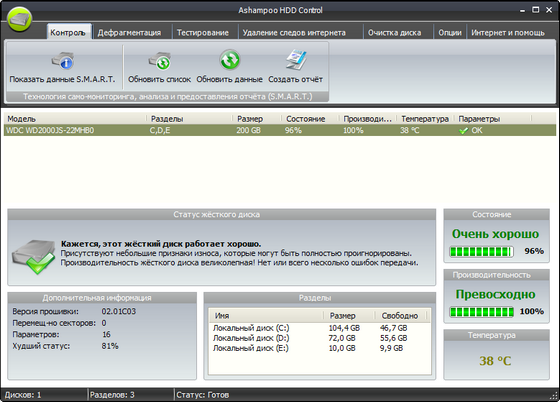560x402 pixels.
Task: Select the WDC WD2000JS-22MHB0 drive row
Action: click(280, 130)
